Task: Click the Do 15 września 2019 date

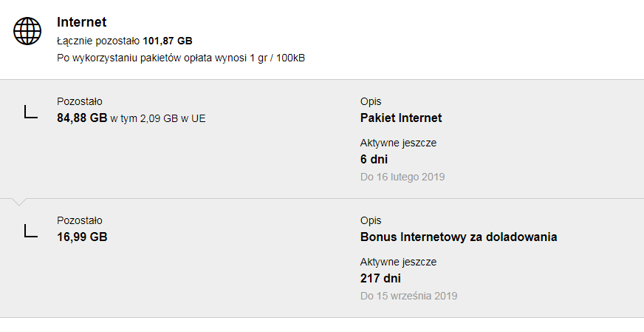Action: tap(408, 296)
